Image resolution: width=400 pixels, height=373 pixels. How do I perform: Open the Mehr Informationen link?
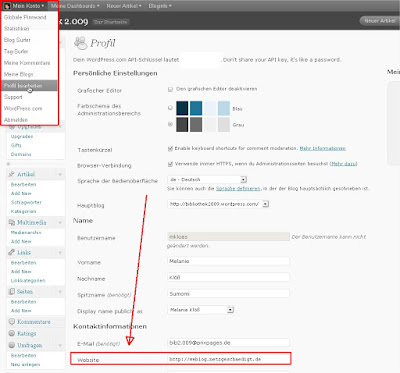pos(322,148)
